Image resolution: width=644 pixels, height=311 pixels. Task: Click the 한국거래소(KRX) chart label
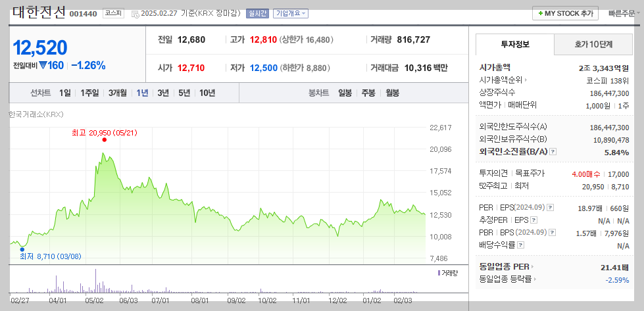[x=36, y=114]
